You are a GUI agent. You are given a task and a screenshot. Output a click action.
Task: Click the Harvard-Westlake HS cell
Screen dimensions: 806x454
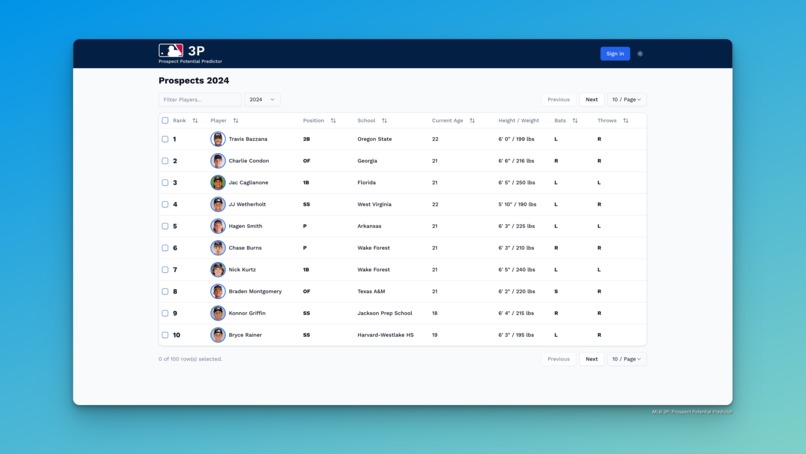386,335
